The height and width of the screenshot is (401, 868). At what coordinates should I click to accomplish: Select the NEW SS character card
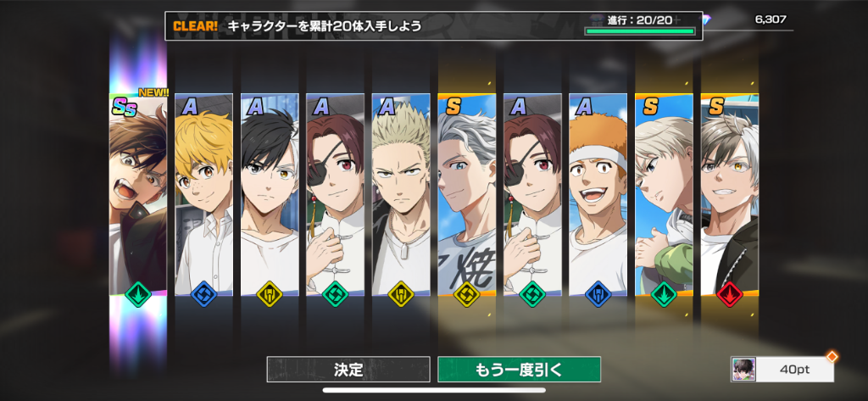click(138, 194)
